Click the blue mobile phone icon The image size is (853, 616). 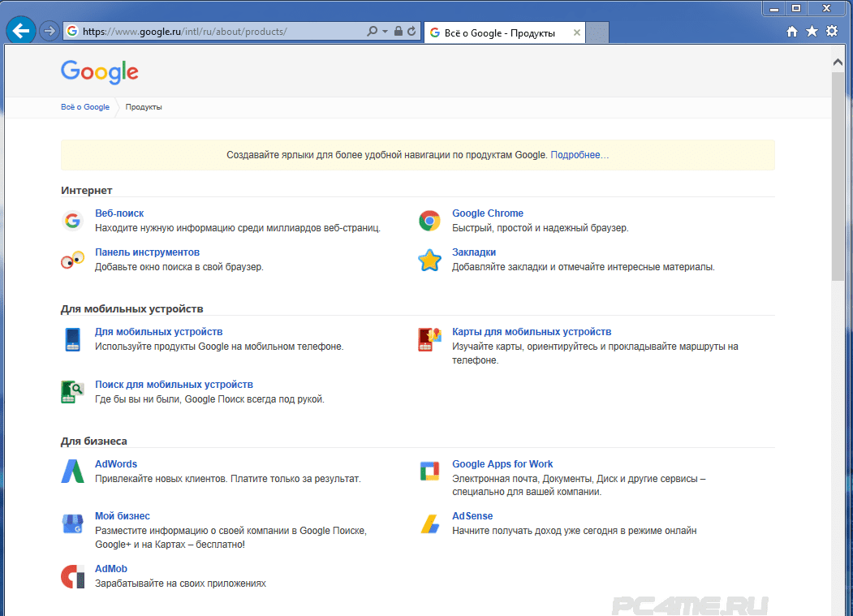[72, 339]
